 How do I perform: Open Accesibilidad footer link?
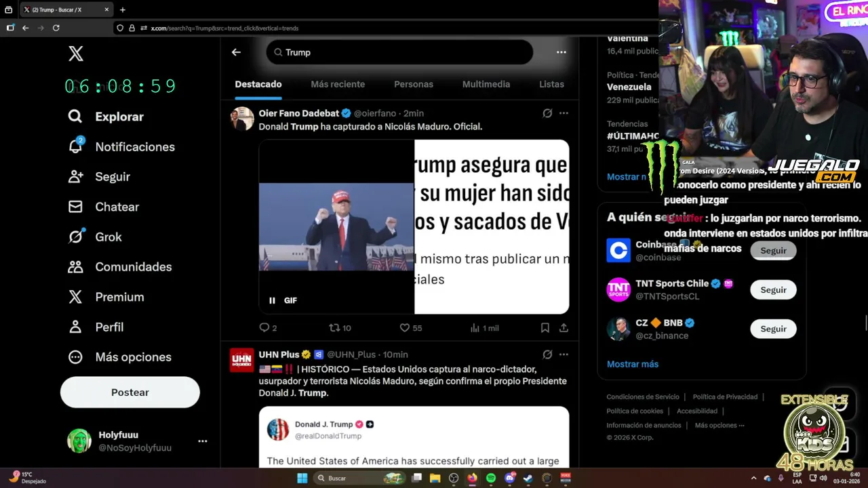click(697, 411)
